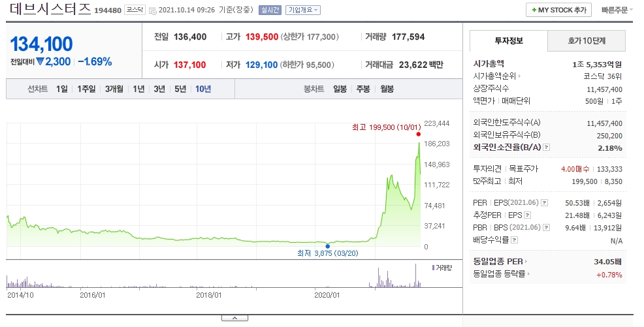This screenshot has height=327, width=644.
Task: Open the 빠른주문 quick order dropdown
Action: point(617,10)
